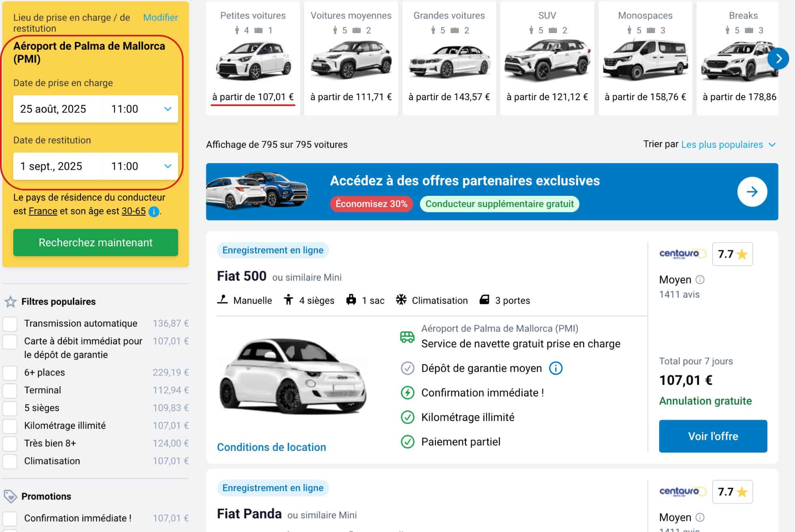Click Voir l'offre for the Fiat 500
795x532 pixels.
point(713,436)
